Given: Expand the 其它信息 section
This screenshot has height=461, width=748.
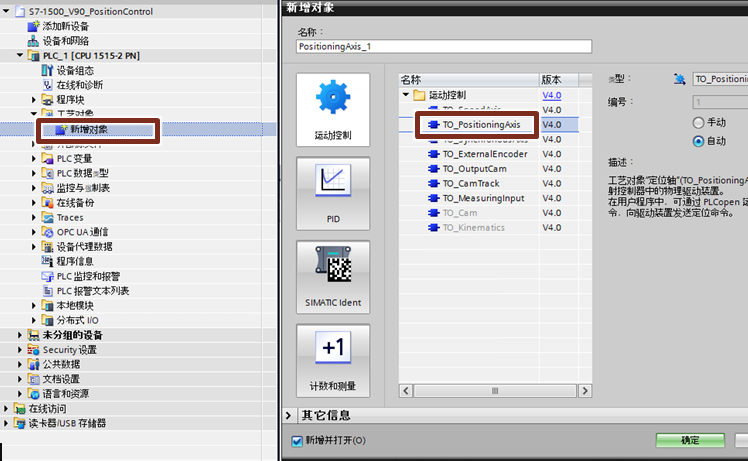Looking at the screenshot, I should (x=289, y=415).
